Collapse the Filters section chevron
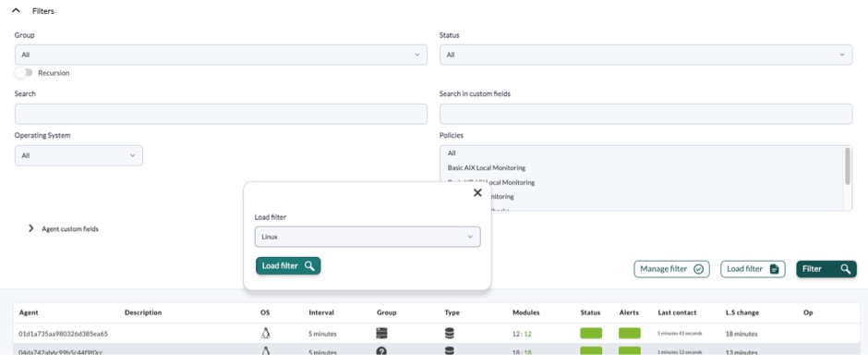 pyautogui.click(x=16, y=10)
